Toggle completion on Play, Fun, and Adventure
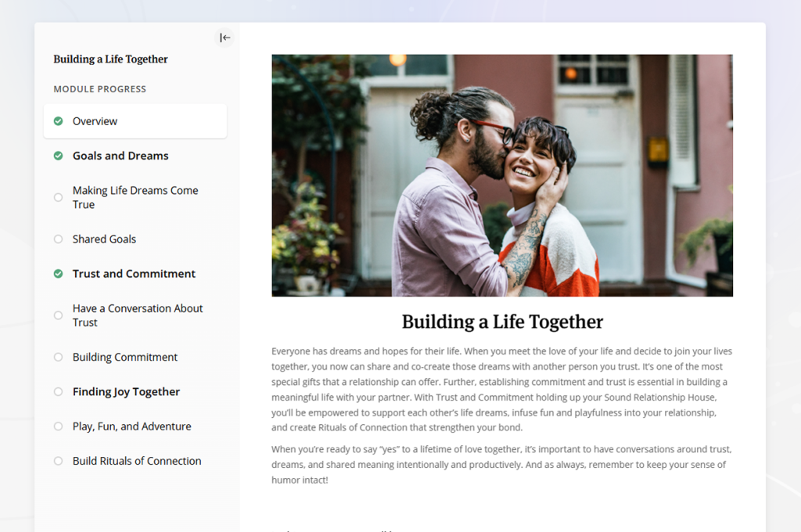This screenshot has width=801, height=532. tap(58, 426)
